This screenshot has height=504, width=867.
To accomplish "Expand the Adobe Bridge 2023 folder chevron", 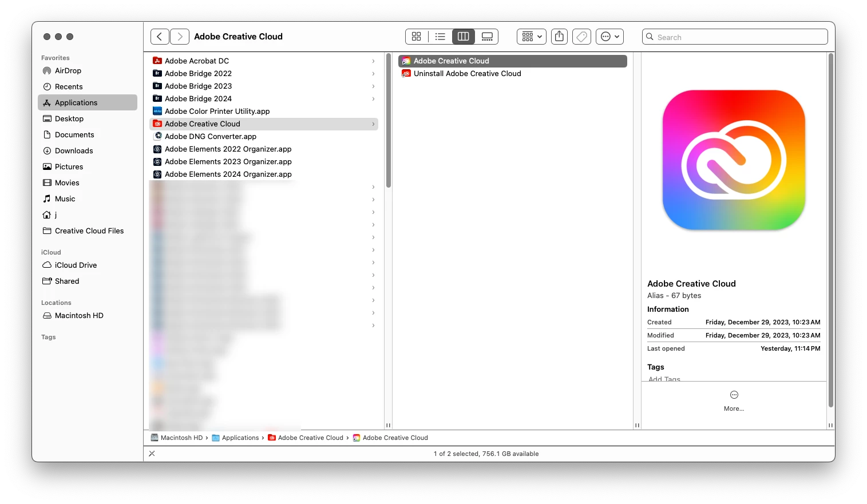I will [373, 86].
